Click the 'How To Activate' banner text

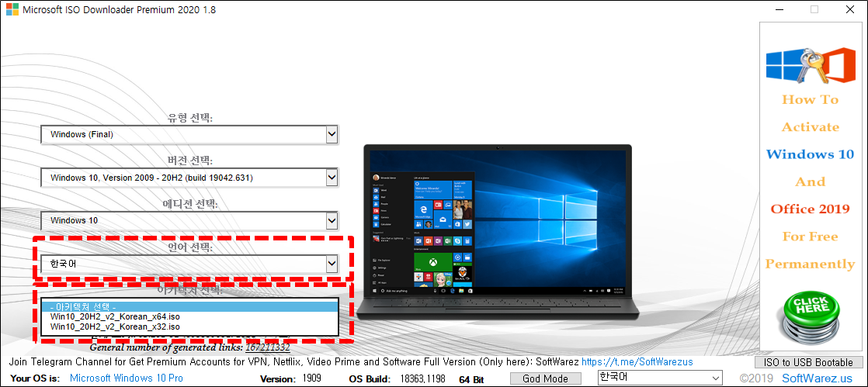pos(811,113)
